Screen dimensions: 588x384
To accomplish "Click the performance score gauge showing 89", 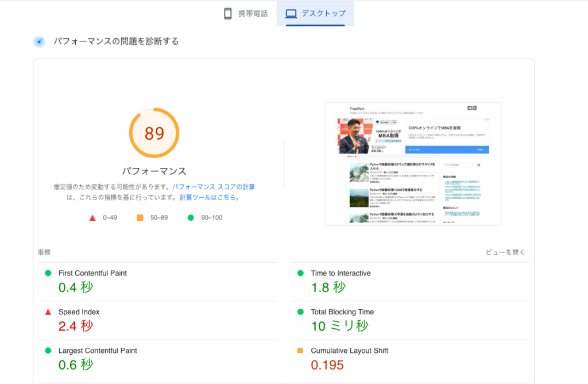I will 154,133.
